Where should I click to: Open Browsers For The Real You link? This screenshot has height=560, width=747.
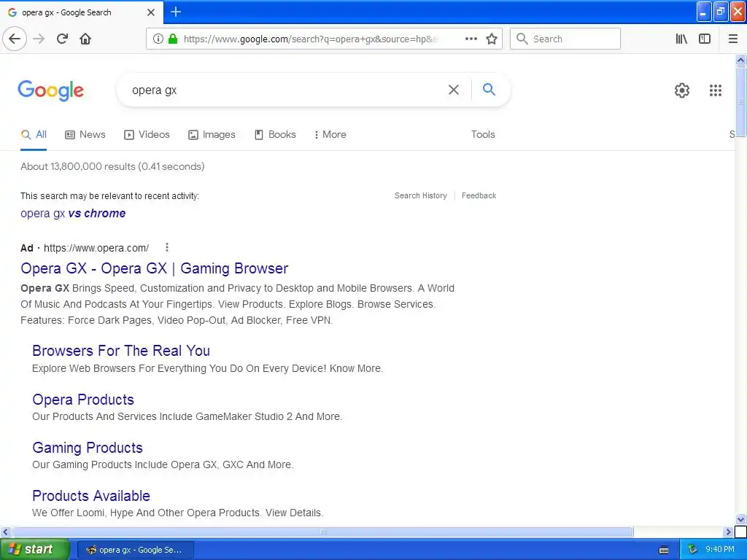click(121, 351)
